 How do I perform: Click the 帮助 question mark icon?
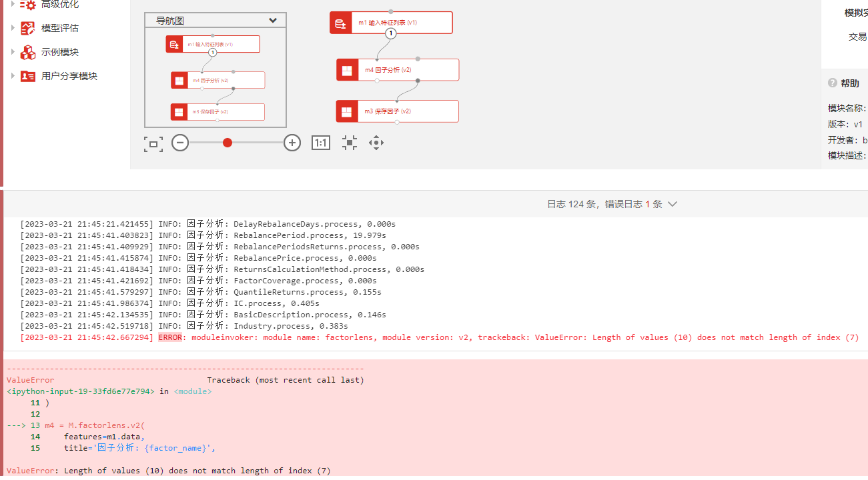click(833, 83)
